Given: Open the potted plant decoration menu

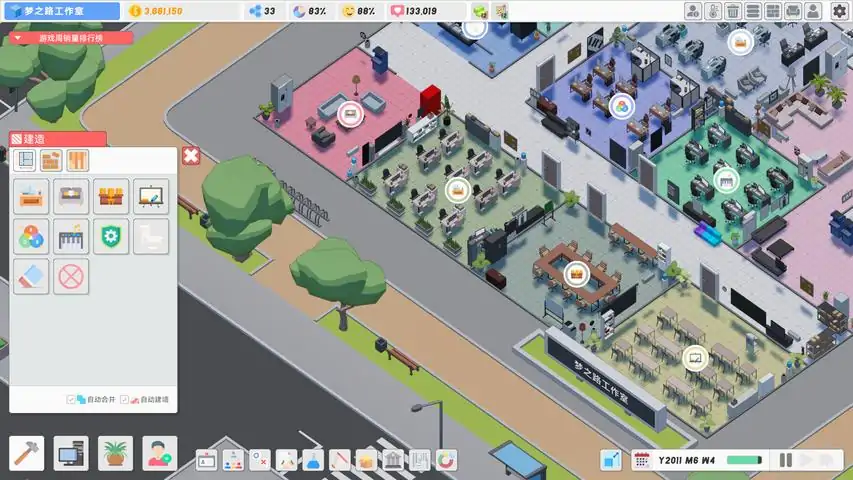Looking at the screenshot, I should tap(115, 453).
